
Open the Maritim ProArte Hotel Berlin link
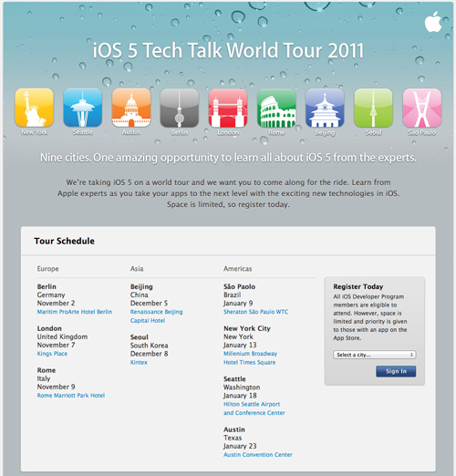click(75, 312)
